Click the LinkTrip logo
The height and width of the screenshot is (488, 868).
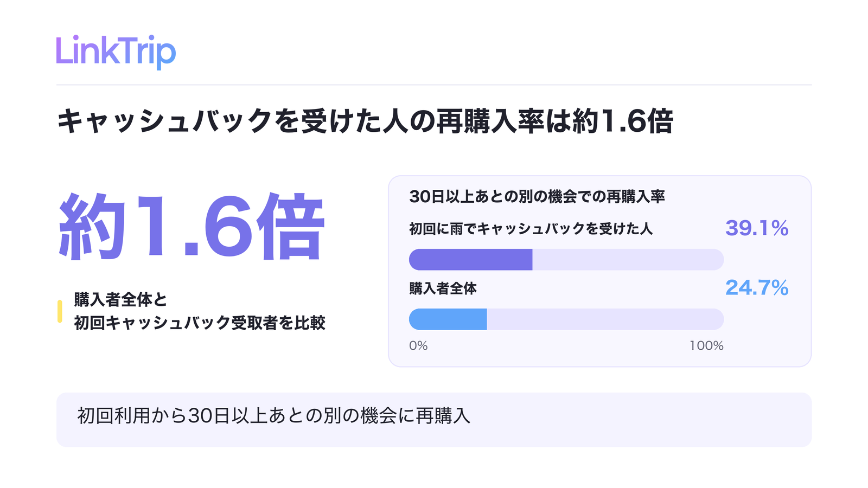tap(116, 52)
